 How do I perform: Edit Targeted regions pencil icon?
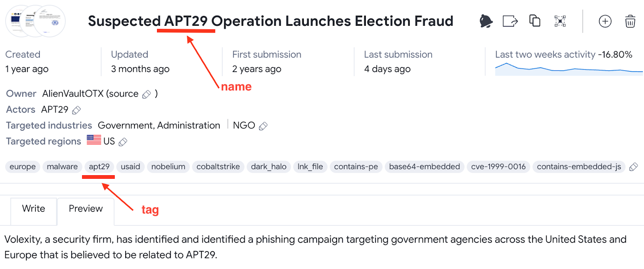click(123, 142)
